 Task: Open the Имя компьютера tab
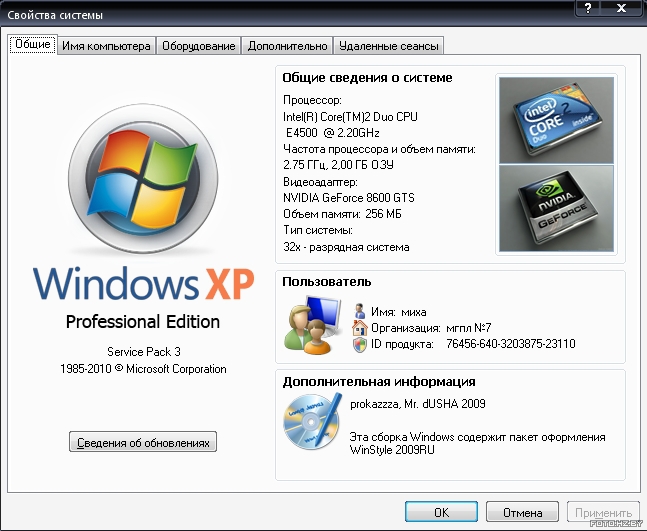(106, 46)
